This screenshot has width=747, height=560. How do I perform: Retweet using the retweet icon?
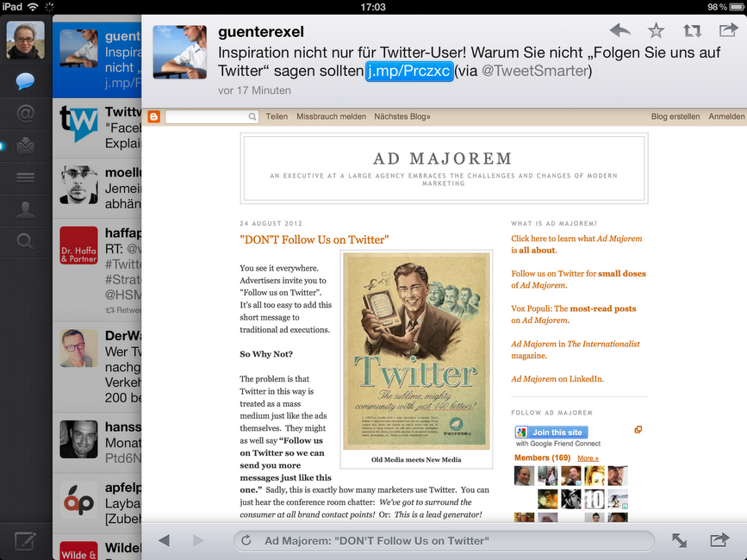(692, 31)
